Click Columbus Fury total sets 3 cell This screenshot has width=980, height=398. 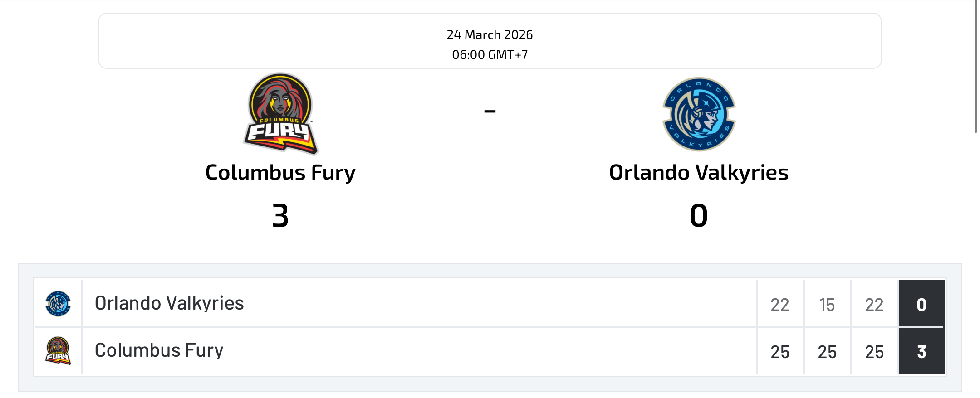click(921, 352)
